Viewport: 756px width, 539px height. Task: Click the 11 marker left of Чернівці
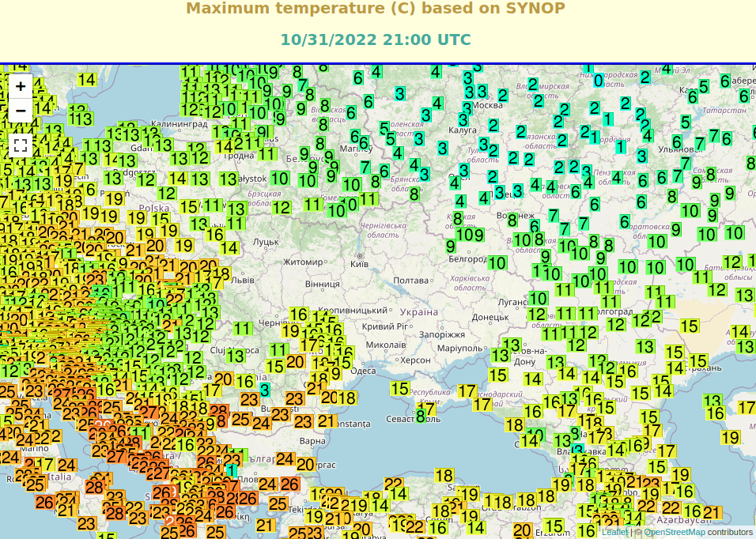pos(243,328)
